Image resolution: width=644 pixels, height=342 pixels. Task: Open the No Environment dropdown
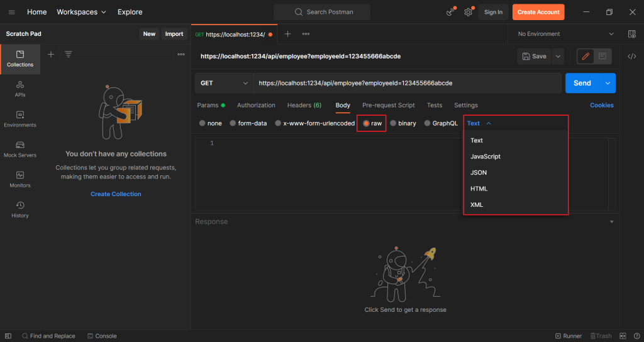(x=565, y=34)
